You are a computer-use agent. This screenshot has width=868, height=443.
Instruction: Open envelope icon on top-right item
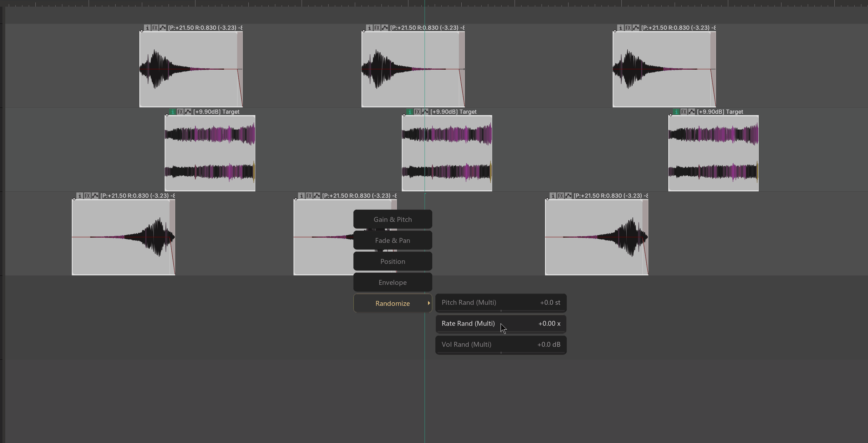(636, 28)
